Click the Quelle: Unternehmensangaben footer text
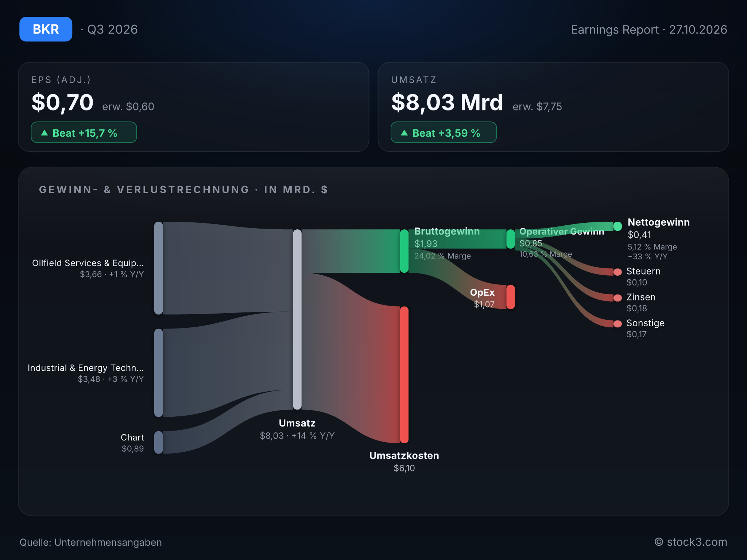 click(90, 542)
